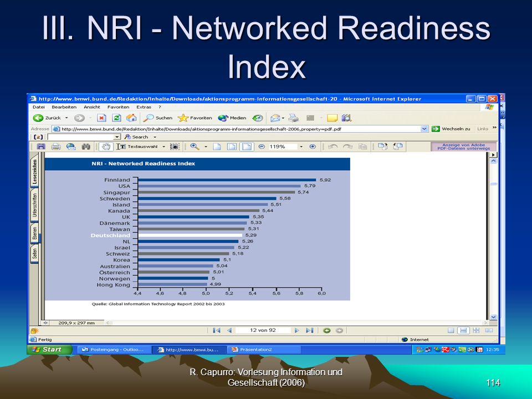The height and width of the screenshot is (399, 532).
Task: Click the Adobe Reader save disk icon
Action: coord(41,146)
